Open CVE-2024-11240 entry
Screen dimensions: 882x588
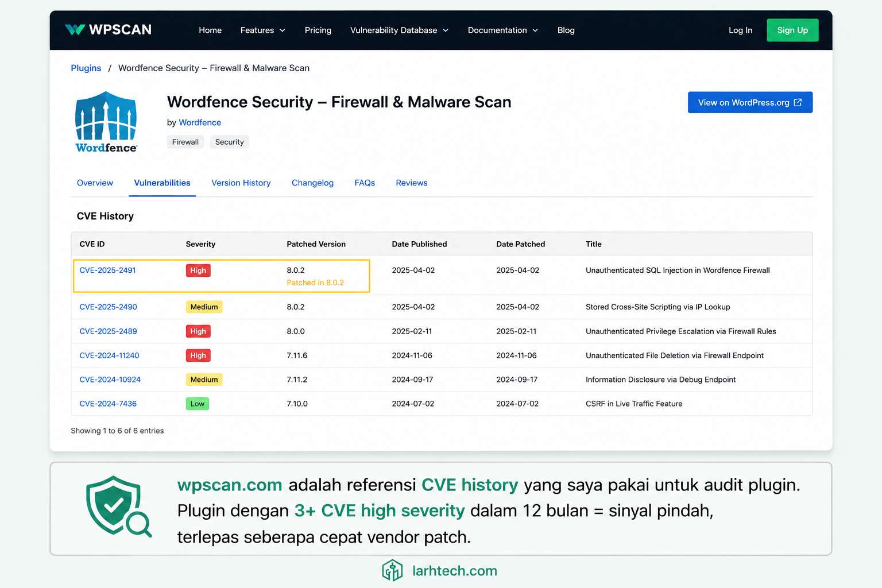tap(109, 355)
